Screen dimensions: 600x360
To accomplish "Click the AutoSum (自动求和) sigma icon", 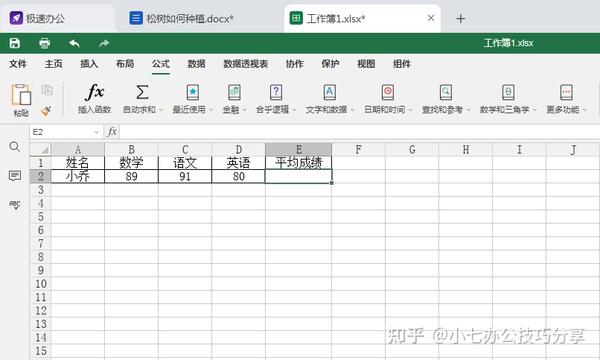I will click(x=142, y=92).
